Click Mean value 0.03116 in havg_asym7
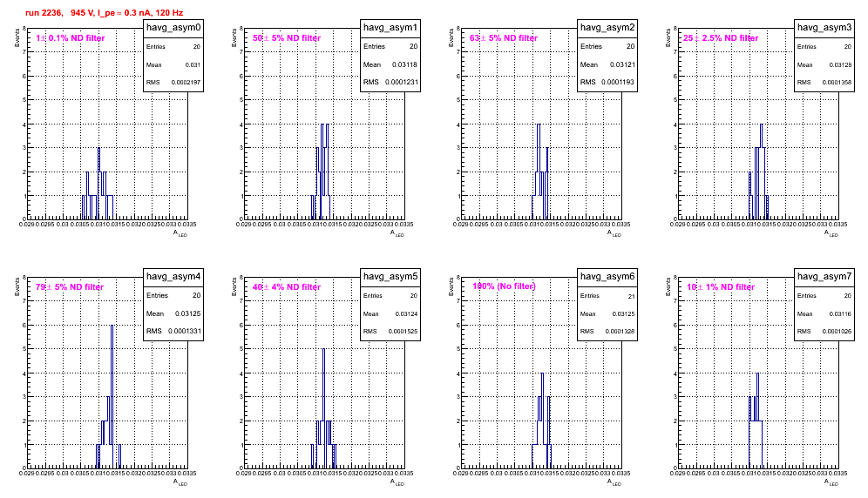 point(840,313)
